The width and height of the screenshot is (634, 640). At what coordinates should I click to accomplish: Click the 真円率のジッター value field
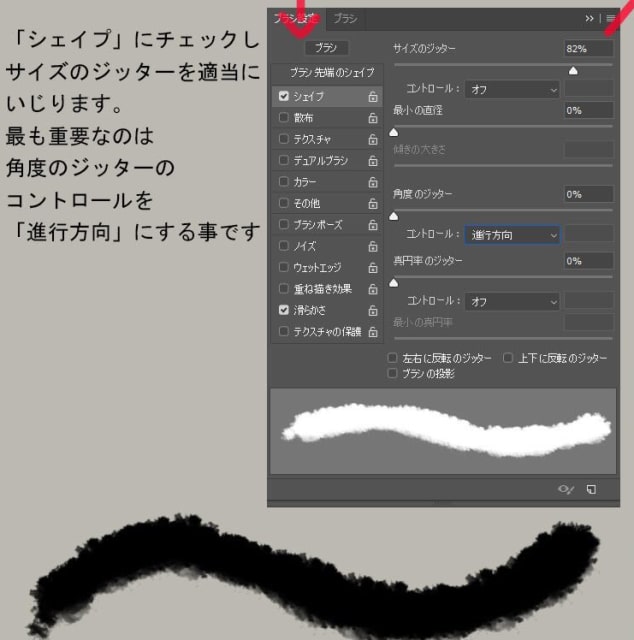click(589, 261)
